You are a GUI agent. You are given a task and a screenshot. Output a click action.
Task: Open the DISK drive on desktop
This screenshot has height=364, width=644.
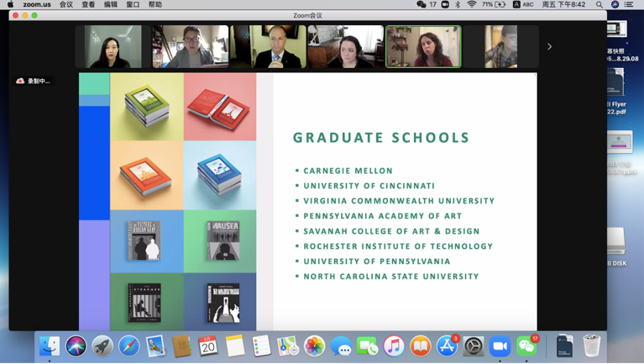coord(616,247)
